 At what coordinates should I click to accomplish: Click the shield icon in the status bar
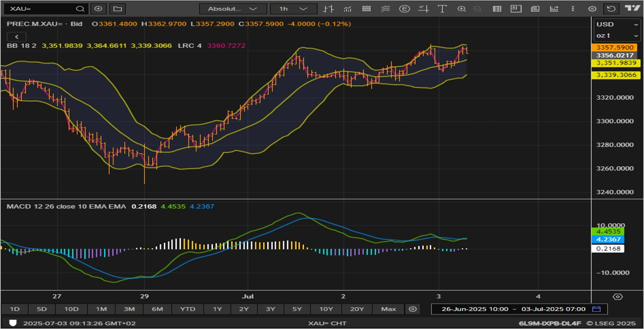(x=13, y=323)
